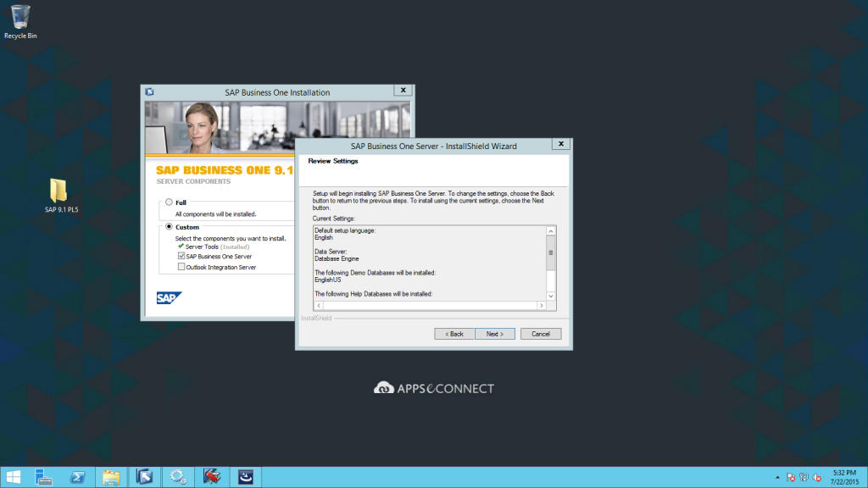Click the 'EnglishUS' demo database line

328,280
